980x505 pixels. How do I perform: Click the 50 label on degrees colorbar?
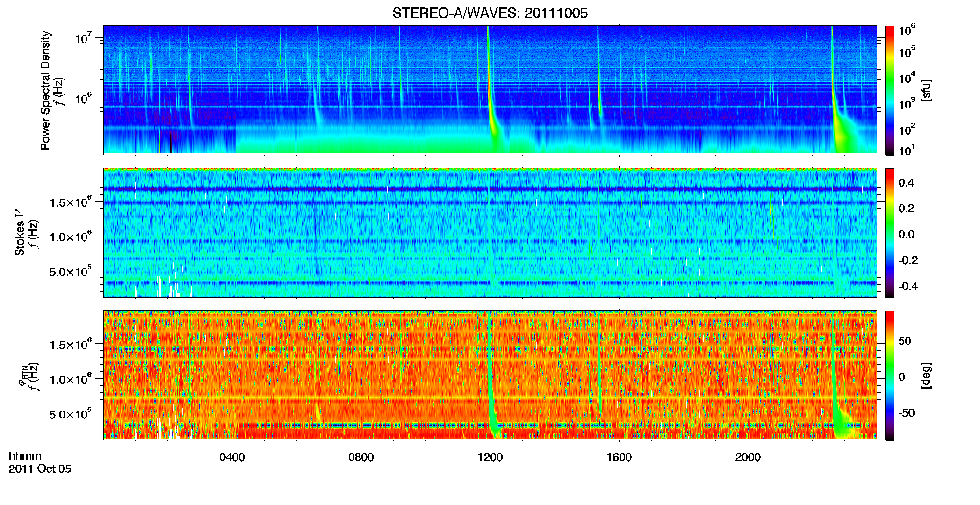coord(905,341)
